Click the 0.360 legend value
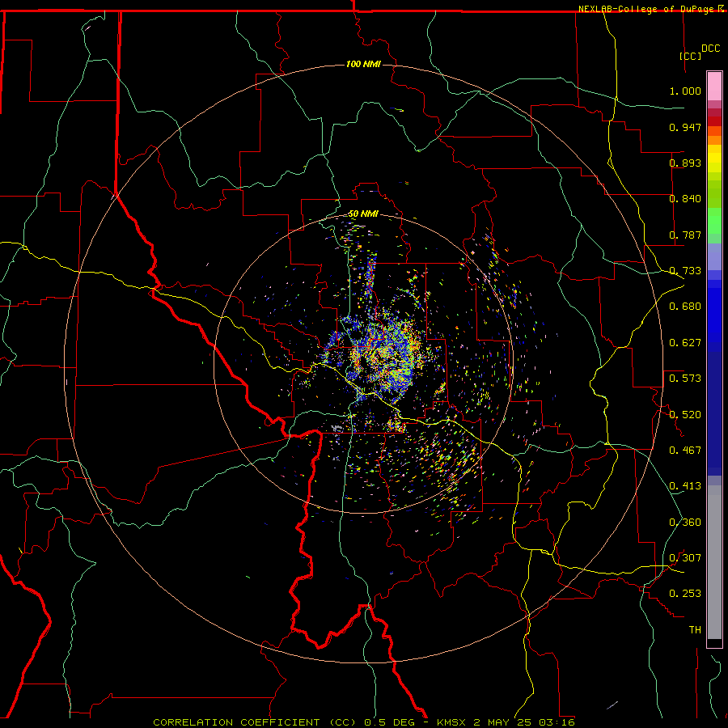The height and width of the screenshot is (728, 728). [x=685, y=523]
